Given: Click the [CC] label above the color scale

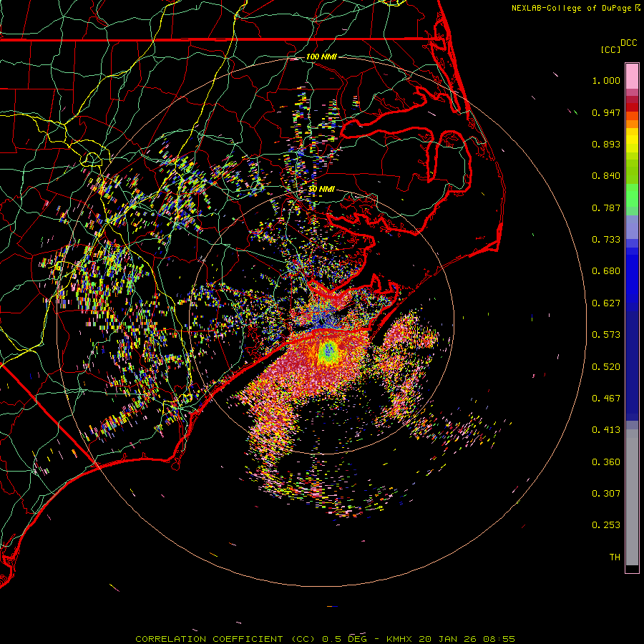Looking at the screenshot, I should tap(610, 49).
